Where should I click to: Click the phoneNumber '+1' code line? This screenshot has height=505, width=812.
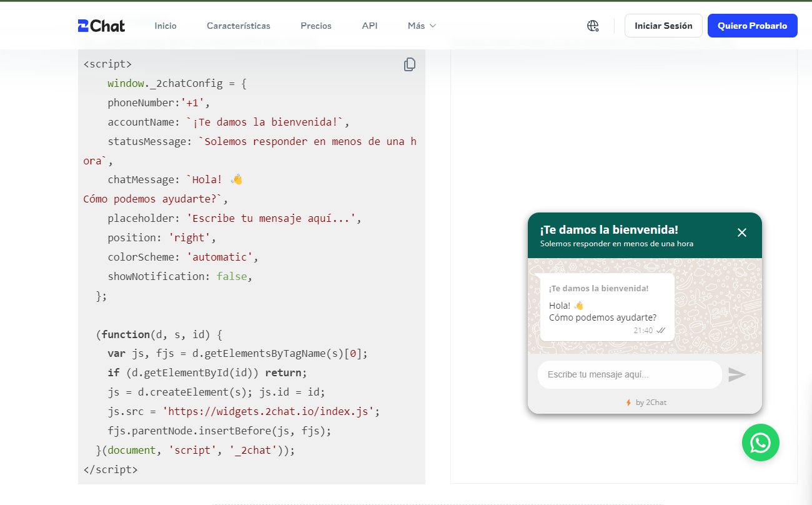[159, 102]
